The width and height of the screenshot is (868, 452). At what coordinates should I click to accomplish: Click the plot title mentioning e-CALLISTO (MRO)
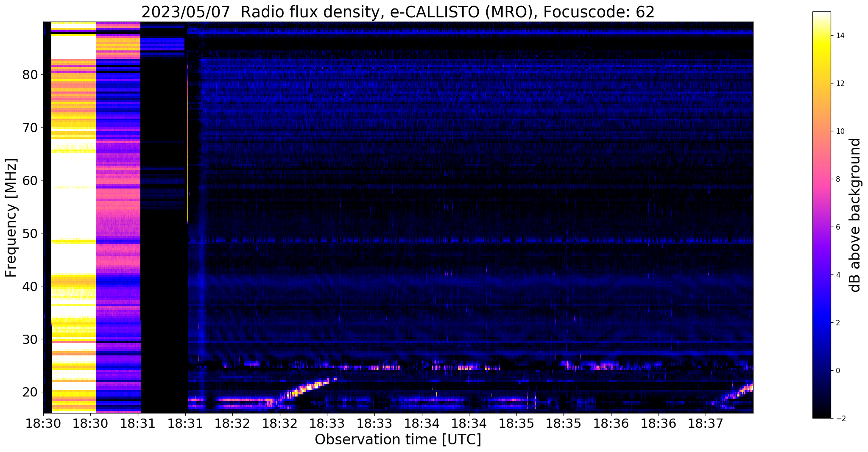coord(398,12)
